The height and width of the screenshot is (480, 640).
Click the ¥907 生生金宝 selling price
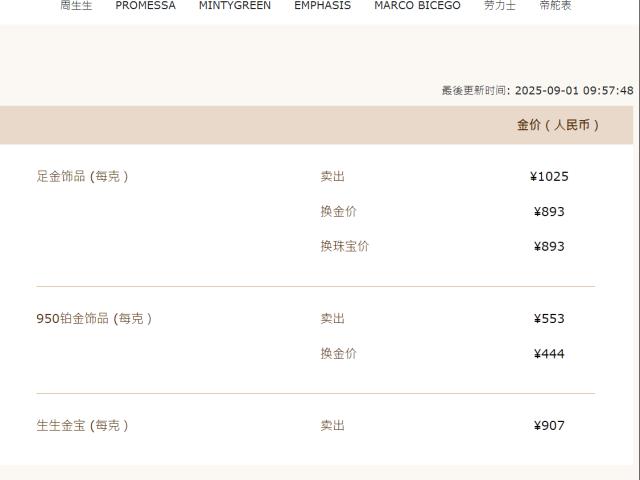click(x=549, y=426)
